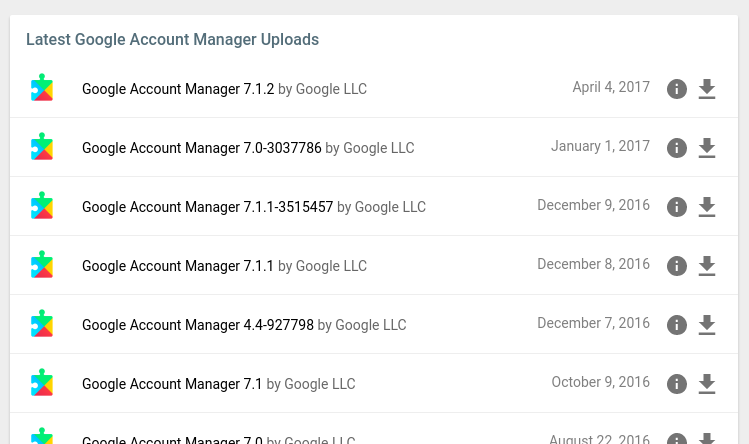749x444 pixels.
Task: Download Google Account Manager 7.1.1-3515457
Action: coord(706,207)
